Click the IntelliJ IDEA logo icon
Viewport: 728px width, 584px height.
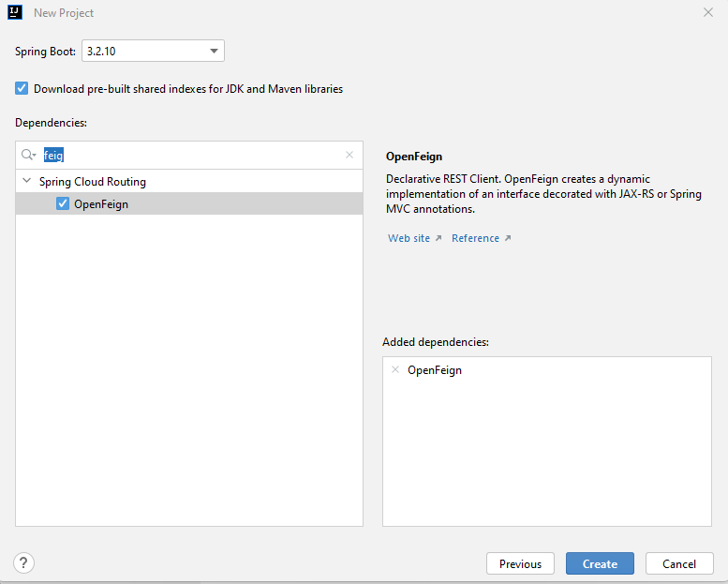point(15,12)
